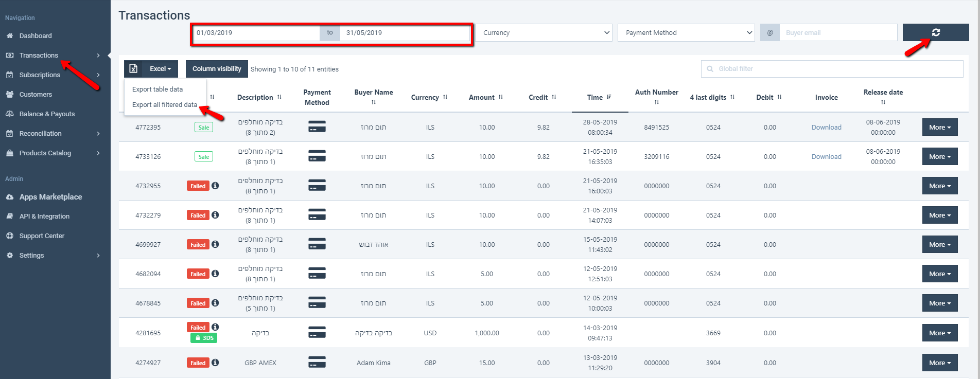Click the amount 1,000.00
The image size is (980, 379).
(487, 333)
